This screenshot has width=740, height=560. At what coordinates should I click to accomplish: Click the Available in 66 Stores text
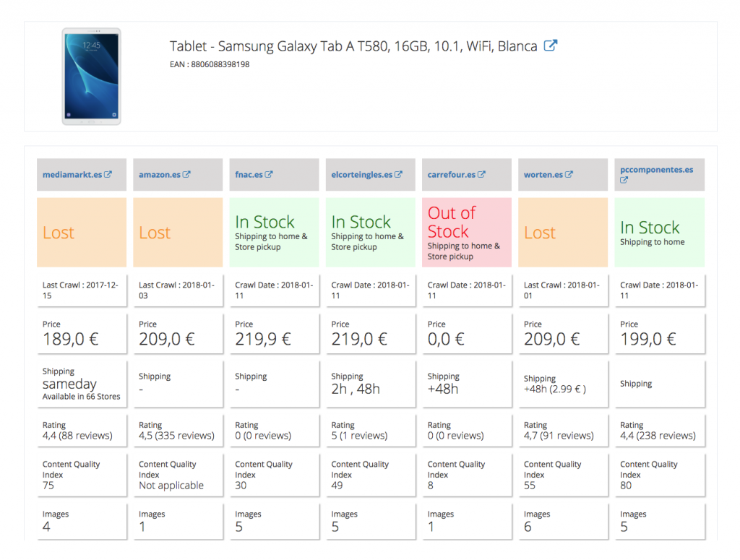(x=81, y=397)
